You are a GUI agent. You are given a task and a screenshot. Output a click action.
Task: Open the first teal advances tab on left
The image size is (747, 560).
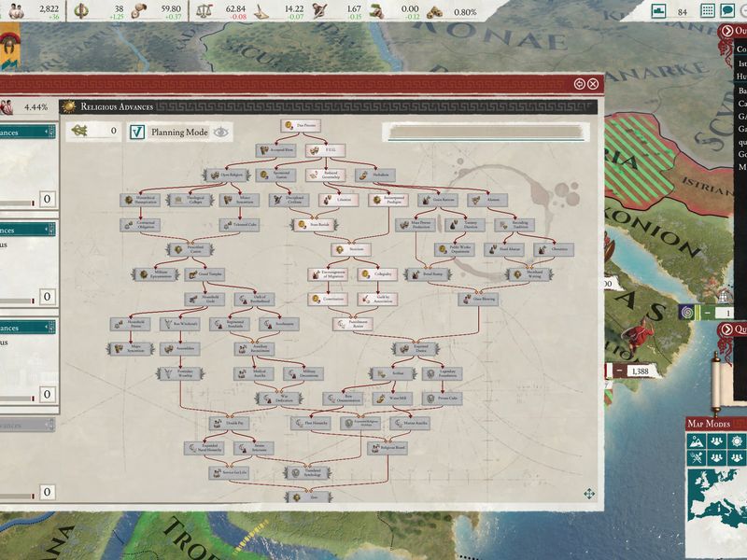[27, 133]
